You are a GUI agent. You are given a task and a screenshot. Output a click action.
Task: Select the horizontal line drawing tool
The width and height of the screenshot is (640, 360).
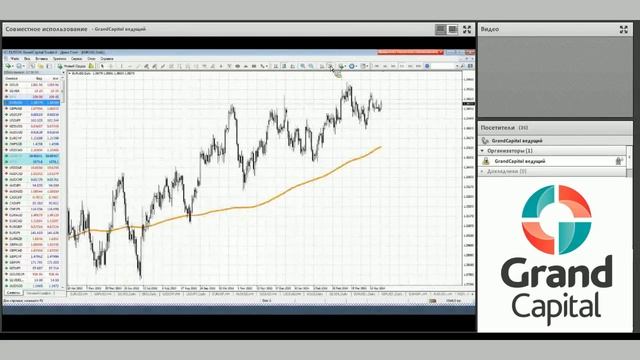(130, 66)
